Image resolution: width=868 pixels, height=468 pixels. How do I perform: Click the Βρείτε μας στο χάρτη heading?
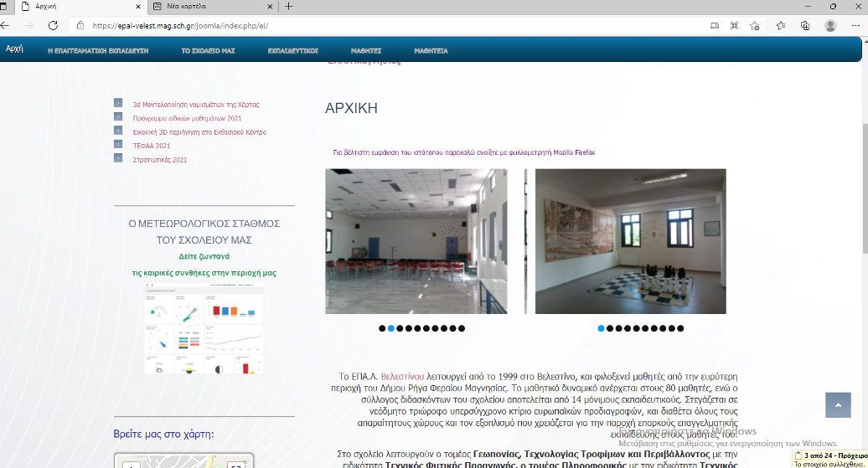pos(163,435)
